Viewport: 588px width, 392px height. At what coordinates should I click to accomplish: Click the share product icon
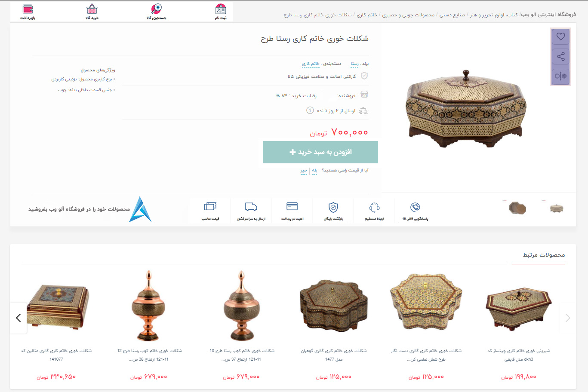coord(560,57)
